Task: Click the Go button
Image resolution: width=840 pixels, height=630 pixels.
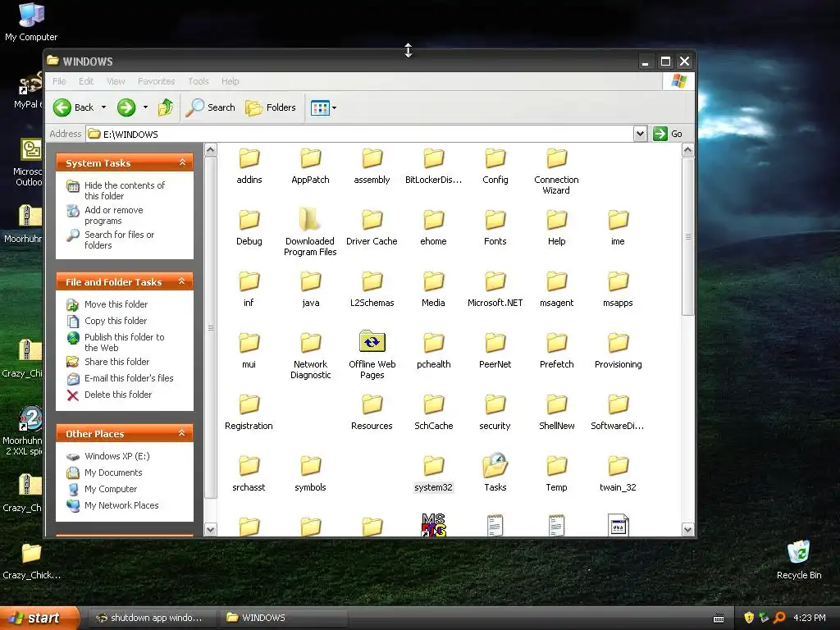Action: [668, 134]
